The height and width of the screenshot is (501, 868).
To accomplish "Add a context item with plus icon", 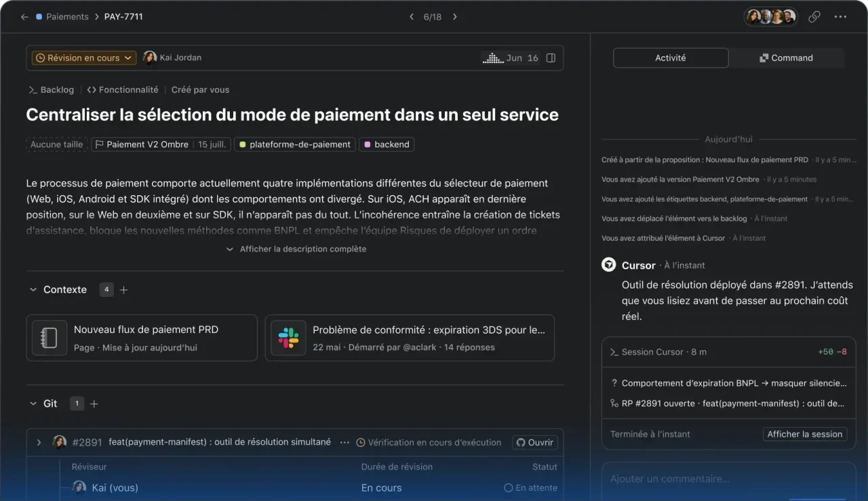I will [x=123, y=290].
